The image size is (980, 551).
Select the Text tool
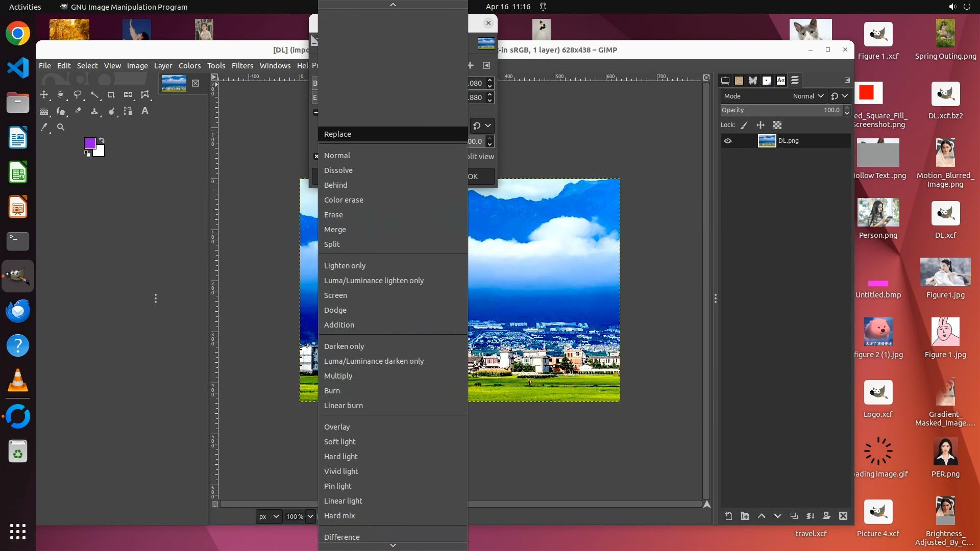[x=145, y=111]
